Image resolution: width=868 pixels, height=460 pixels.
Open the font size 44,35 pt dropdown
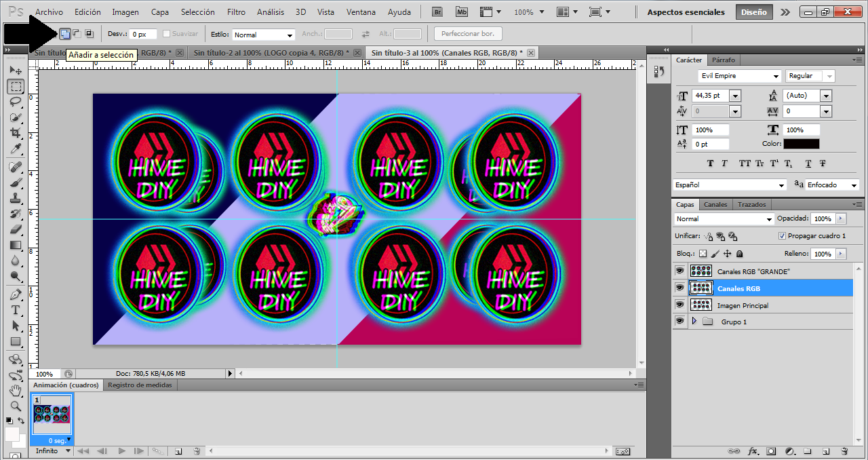pos(735,96)
